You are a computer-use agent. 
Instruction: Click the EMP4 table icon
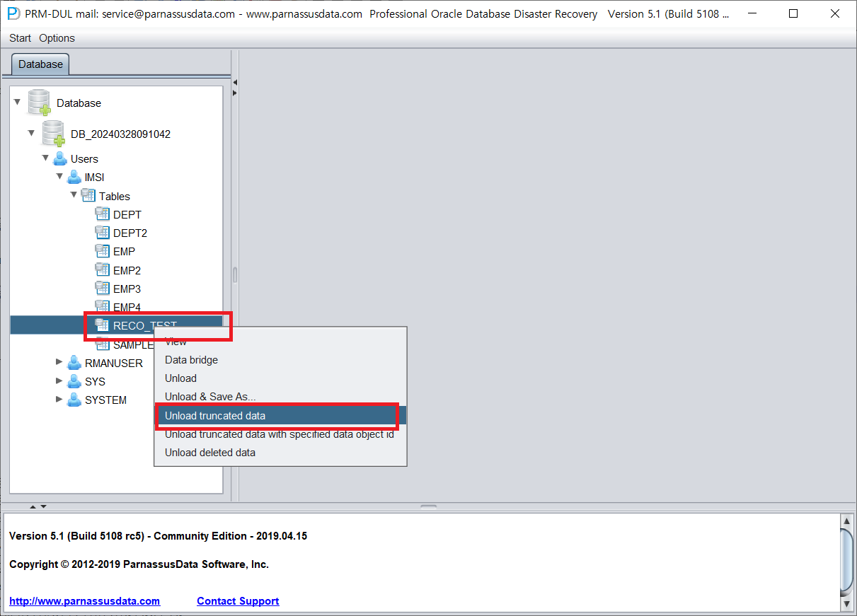pos(103,306)
